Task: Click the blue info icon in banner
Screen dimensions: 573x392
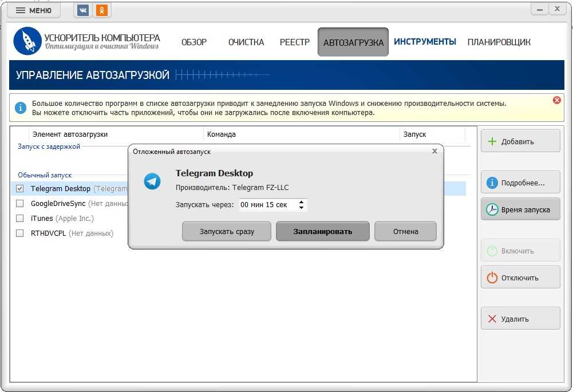Action: tap(21, 108)
